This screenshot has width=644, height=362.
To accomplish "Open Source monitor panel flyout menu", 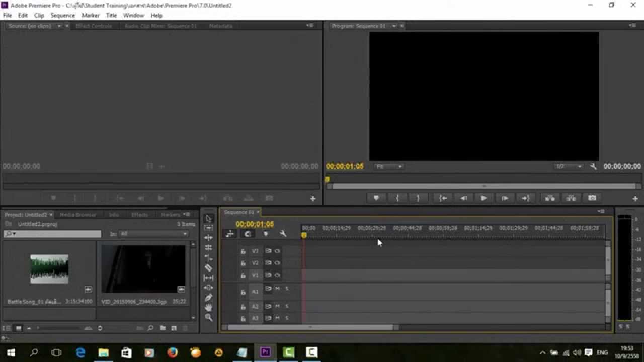I will coord(309,26).
